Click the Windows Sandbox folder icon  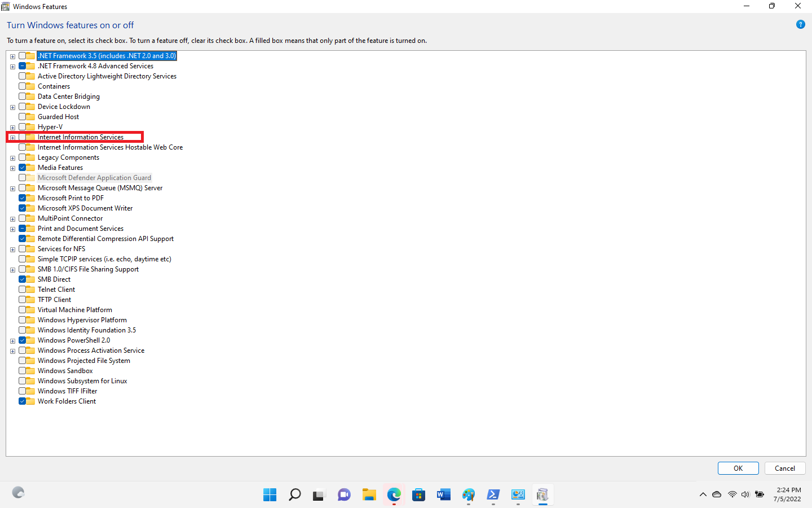30,371
